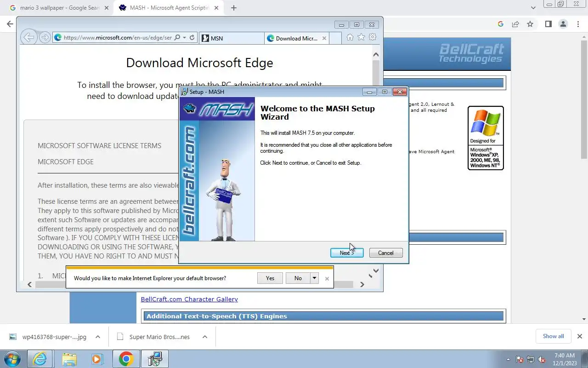Close the mario 3 wallpaper Chrome tab
Image resolution: width=588 pixels, height=368 pixels.
point(106,8)
